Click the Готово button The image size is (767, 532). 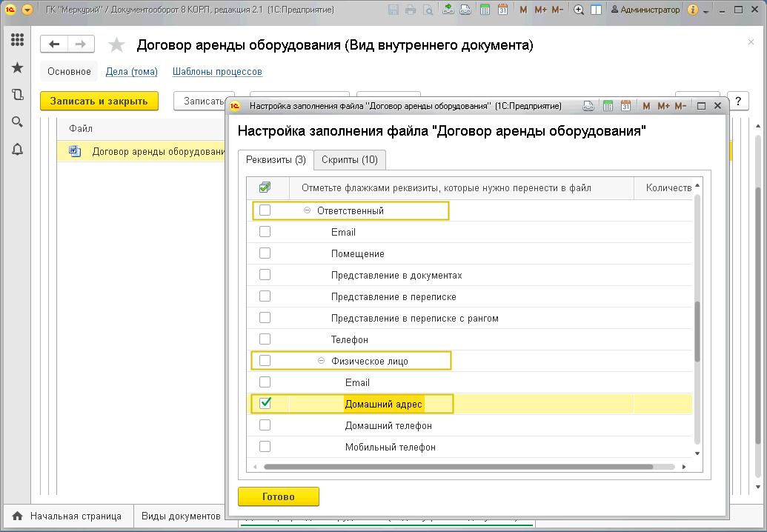(279, 496)
